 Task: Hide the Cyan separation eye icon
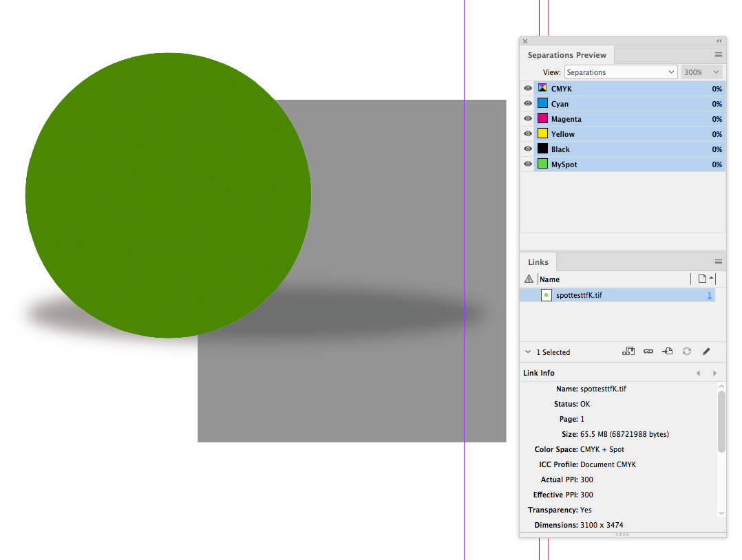coord(527,103)
